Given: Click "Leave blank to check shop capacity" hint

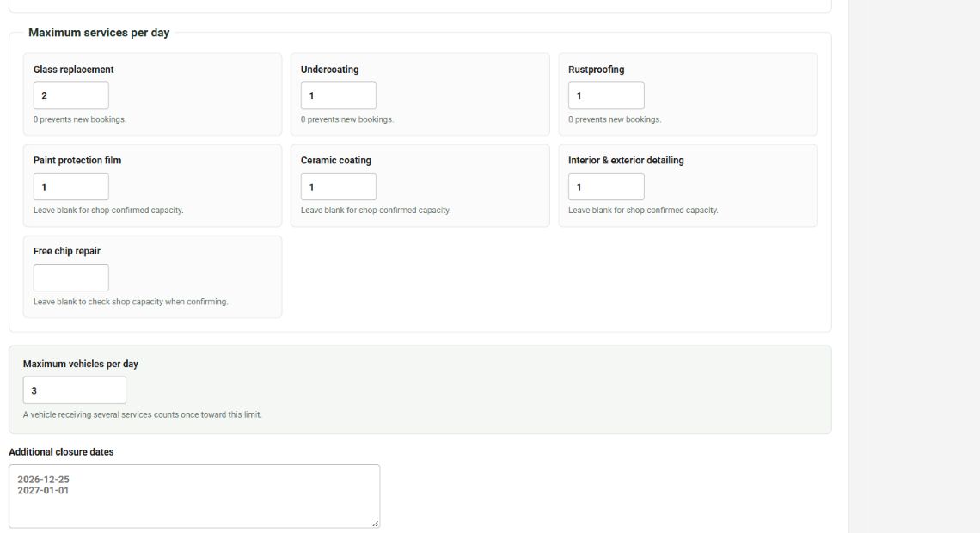Looking at the screenshot, I should pyautogui.click(x=131, y=302).
